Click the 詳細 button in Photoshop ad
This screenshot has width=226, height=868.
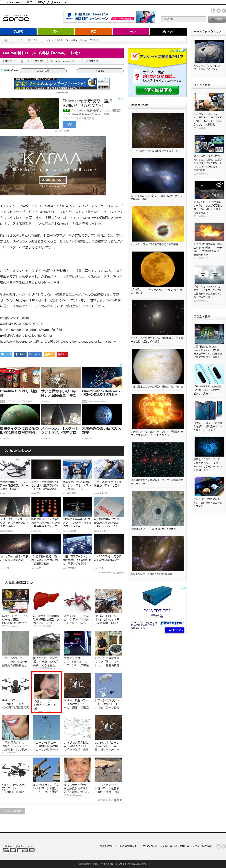tap(69, 124)
